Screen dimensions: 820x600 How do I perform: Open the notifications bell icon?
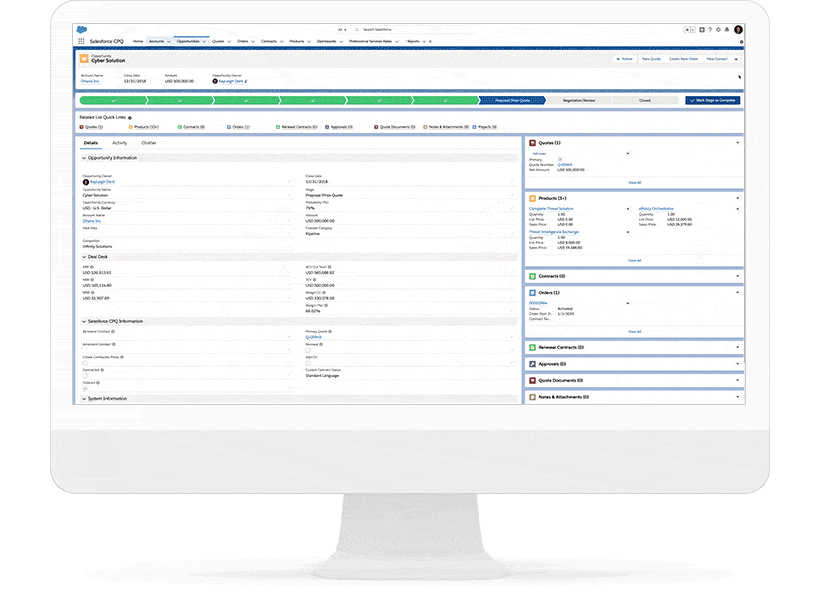[x=727, y=30]
